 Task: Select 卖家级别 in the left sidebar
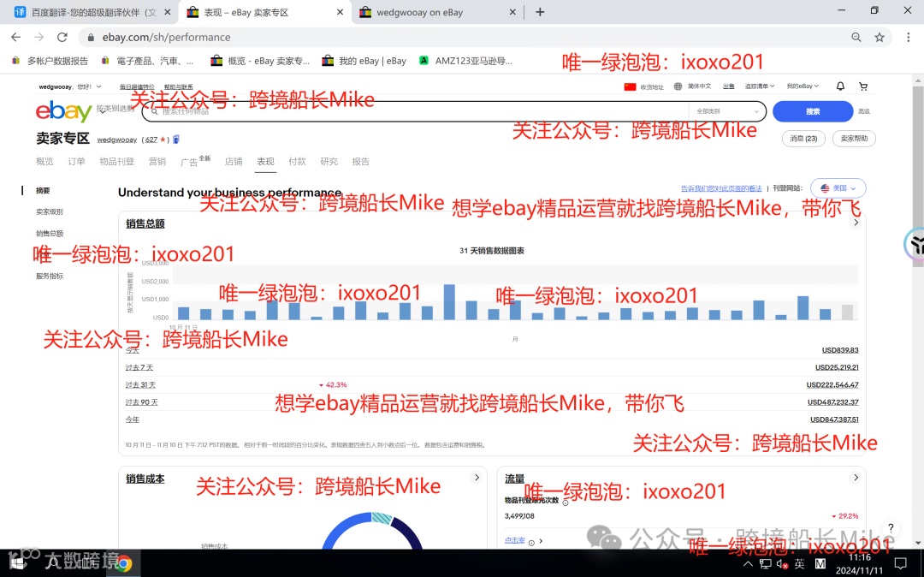tap(50, 211)
